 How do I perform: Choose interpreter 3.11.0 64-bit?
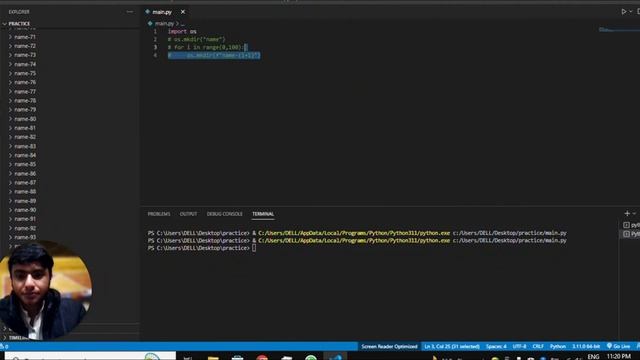coord(586,347)
